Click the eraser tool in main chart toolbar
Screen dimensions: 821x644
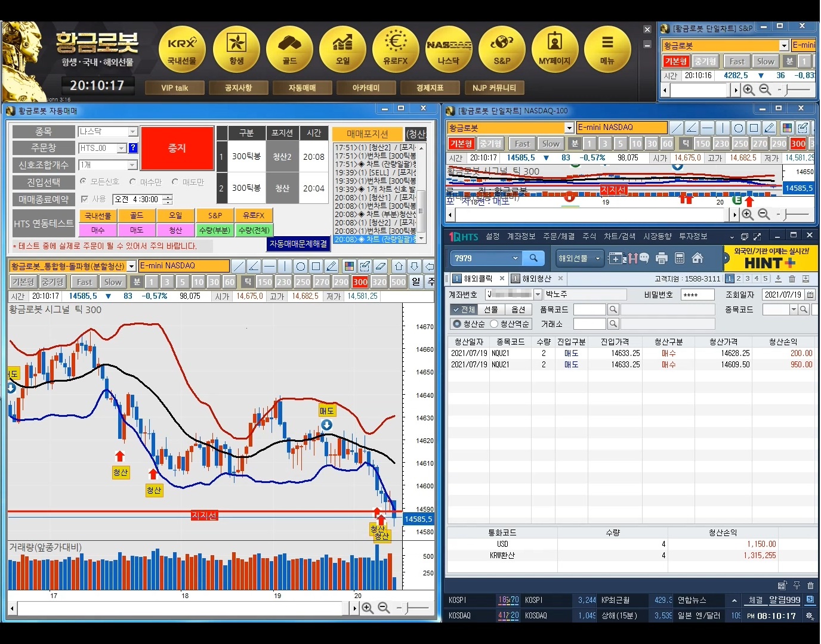[381, 266]
